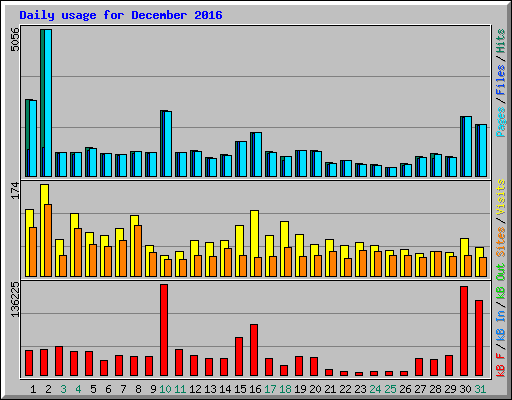512x400 pixels.
Task: Click day 29 on the x-axis
Action: (x=450, y=389)
